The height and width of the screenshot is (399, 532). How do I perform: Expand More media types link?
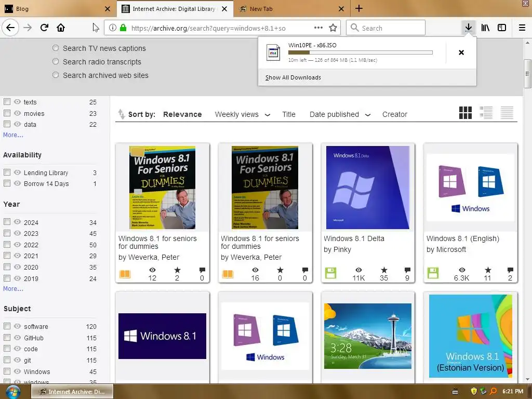coord(13,135)
